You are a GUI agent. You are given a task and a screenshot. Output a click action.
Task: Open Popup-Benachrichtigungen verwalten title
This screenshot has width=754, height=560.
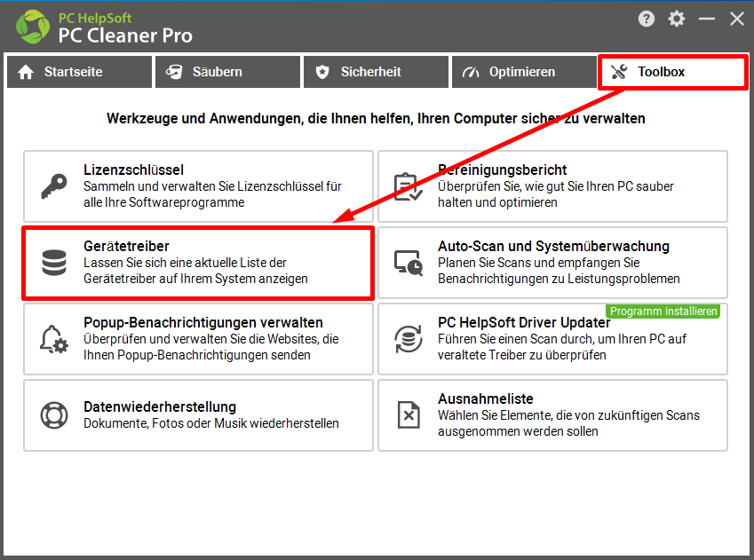[203, 322]
